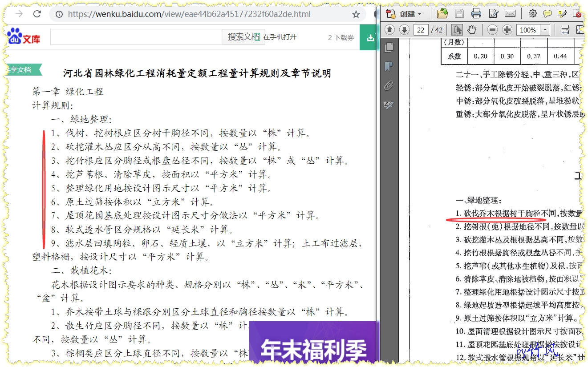Image resolution: width=588 pixels, height=367 pixels.
Task: Select the text selection cursor tool
Action: (x=457, y=30)
